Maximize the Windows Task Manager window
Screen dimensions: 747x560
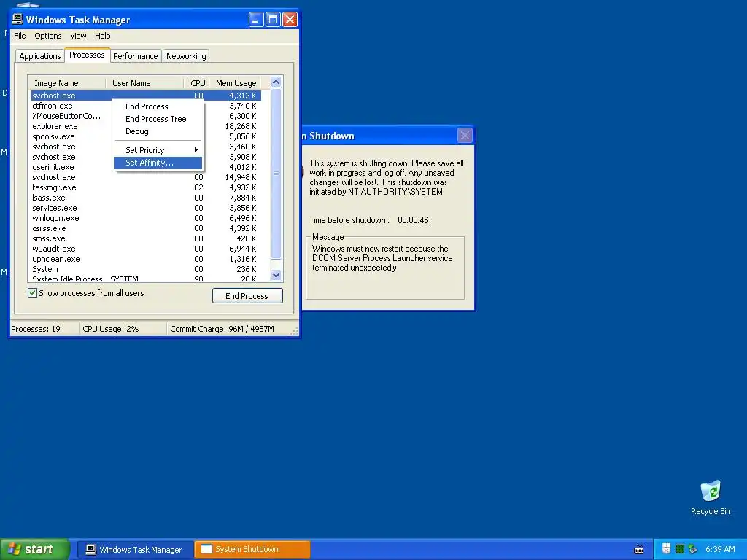(273, 20)
